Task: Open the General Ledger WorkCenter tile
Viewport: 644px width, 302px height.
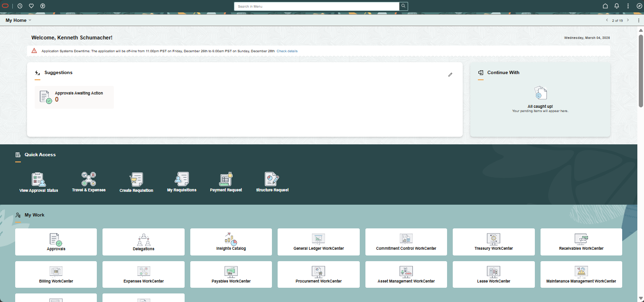Action: pyautogui.click(x=318, y=242)
